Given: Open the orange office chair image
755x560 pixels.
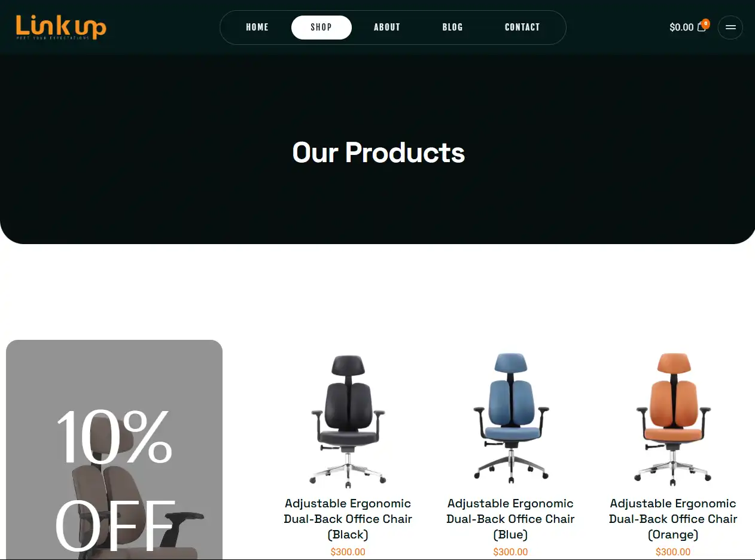Looking at the screenshot, I should coord(673,419).
